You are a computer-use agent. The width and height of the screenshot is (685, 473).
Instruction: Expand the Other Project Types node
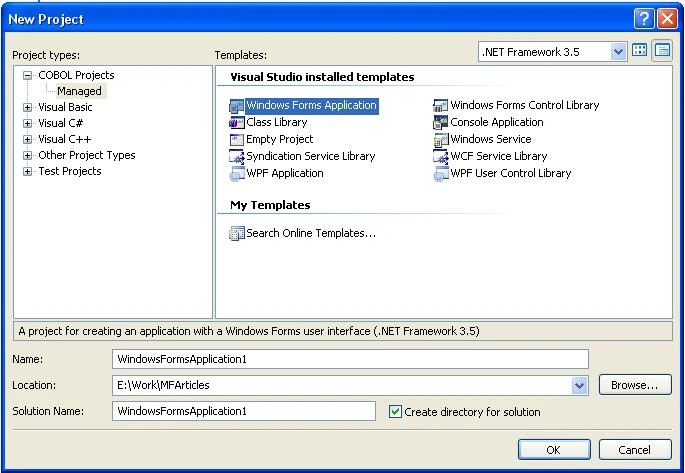coord(27,155)
